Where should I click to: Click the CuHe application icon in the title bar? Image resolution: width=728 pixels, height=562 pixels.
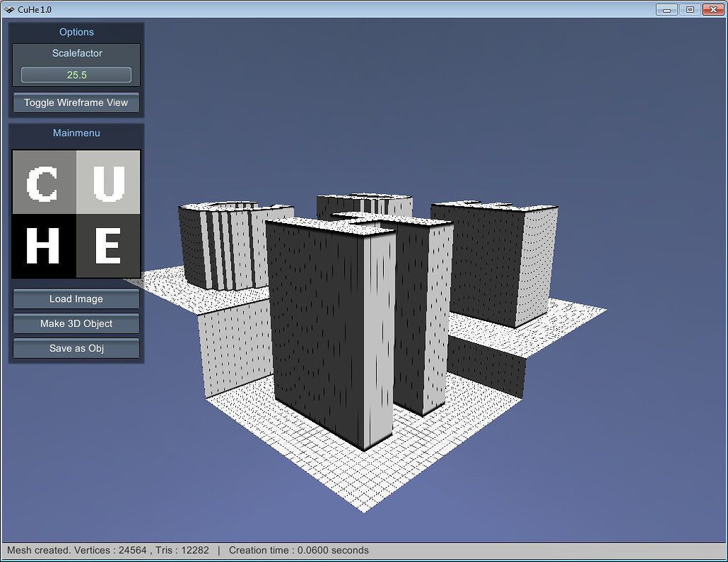(x=11, y=9)
